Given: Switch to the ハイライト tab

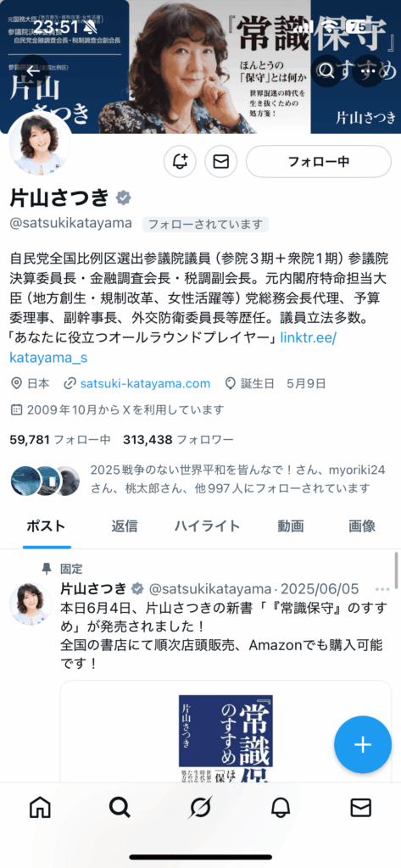Looking at the screenshot, I should click(x=207, y=526).
